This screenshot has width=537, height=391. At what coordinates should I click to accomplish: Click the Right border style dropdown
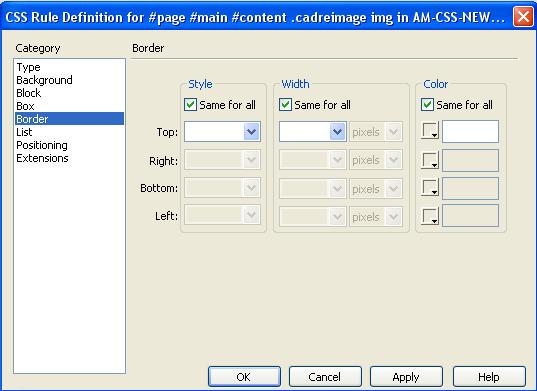[222, 160]
